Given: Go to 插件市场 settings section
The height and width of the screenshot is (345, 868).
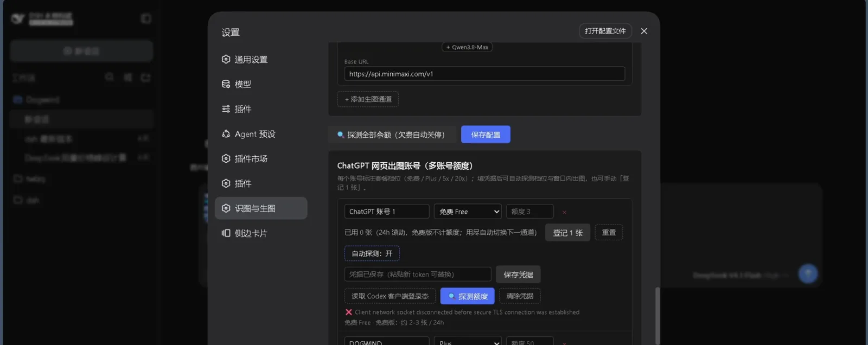Looking at the screenshot, I should [x=261, y=158].
